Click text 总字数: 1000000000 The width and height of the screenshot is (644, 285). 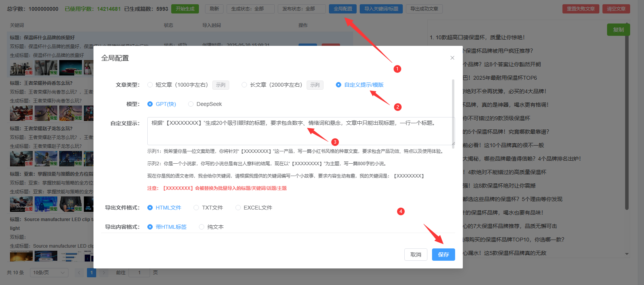[x=33, y=9]
